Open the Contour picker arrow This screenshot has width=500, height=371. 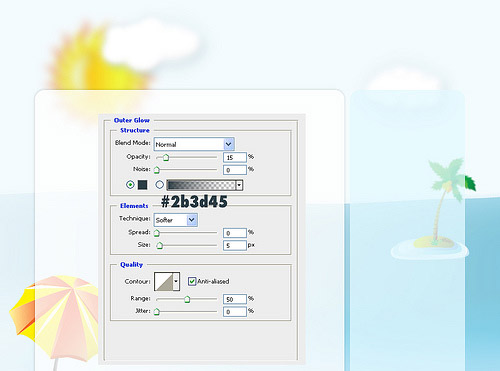[x=176, y=281]
